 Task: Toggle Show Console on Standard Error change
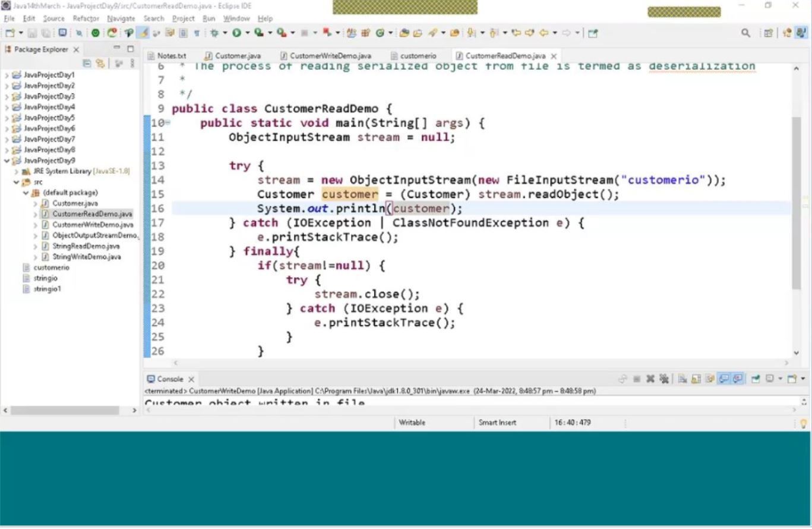click(x=738, y=379)
